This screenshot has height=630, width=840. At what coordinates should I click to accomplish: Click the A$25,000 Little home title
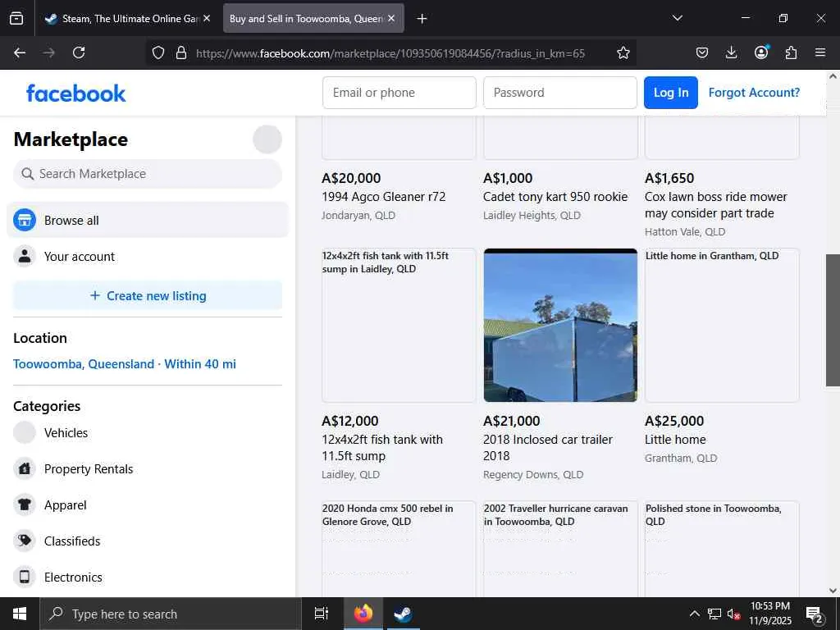pyautogui.click(x=675, y=440)
